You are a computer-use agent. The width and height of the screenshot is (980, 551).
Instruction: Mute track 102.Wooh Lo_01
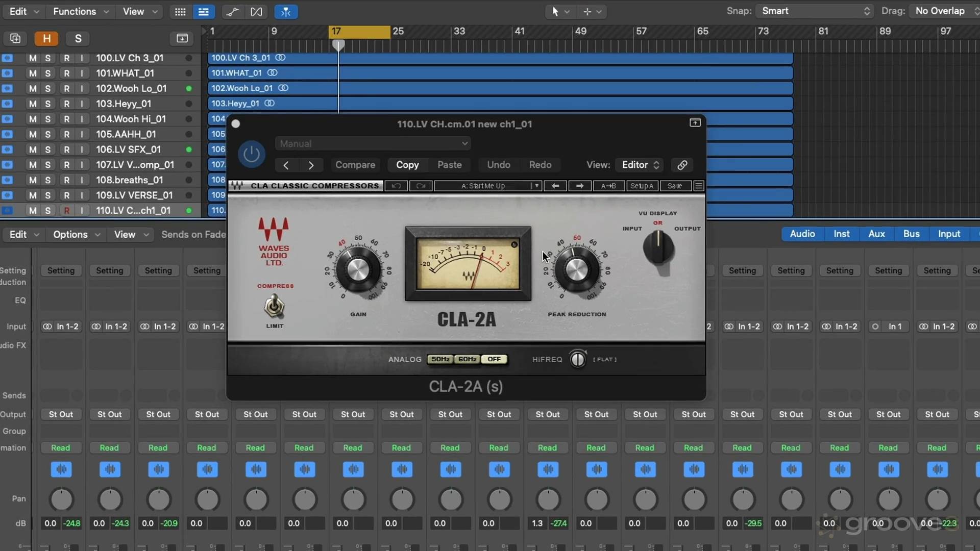33,88
